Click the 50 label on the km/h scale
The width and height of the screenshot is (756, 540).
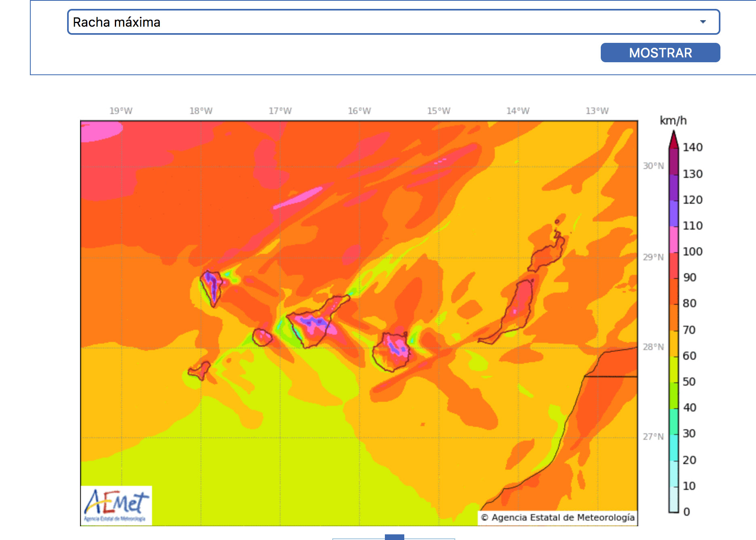coord(689,382)
